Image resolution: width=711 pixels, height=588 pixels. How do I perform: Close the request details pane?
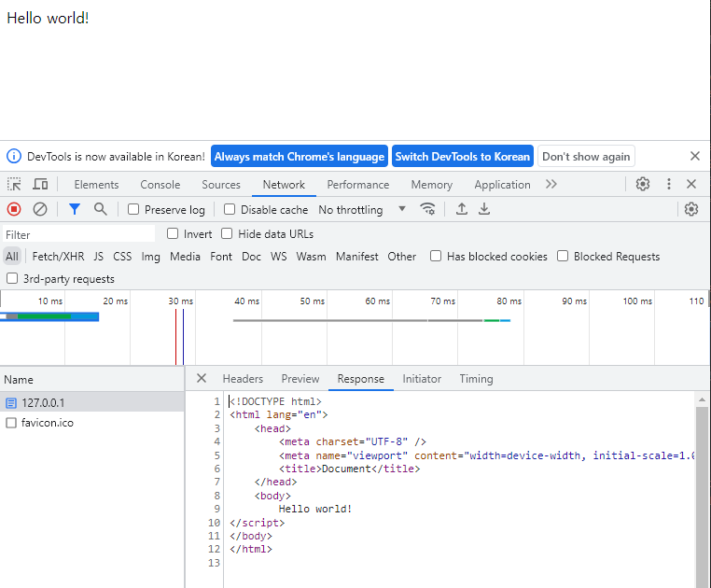point(202,378)
